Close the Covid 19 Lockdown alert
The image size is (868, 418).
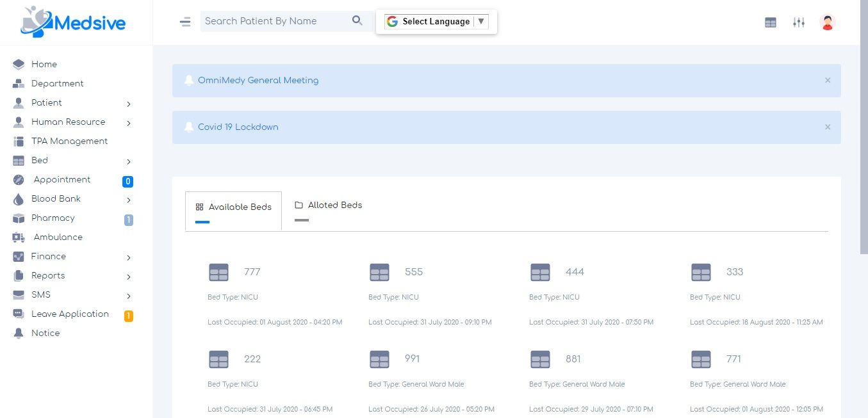[x=828, y=127]
